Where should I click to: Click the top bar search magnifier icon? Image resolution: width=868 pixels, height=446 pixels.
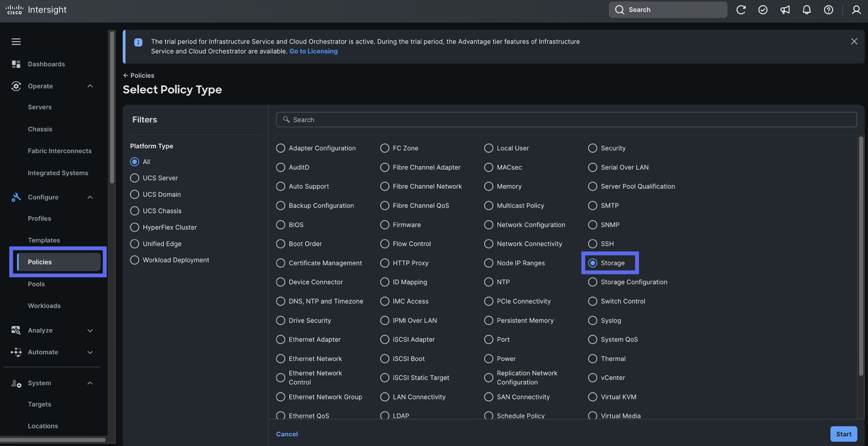tap(619, 10)
